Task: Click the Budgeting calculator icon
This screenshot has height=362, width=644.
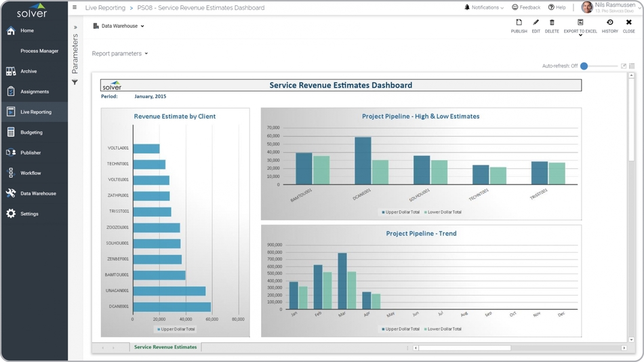Action: [11, 132]
